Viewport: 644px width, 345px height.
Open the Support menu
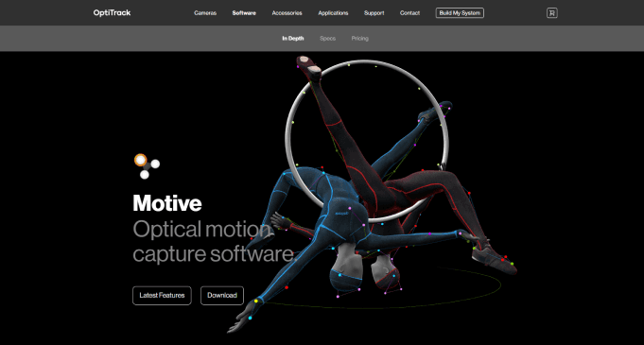click(374, 13)
